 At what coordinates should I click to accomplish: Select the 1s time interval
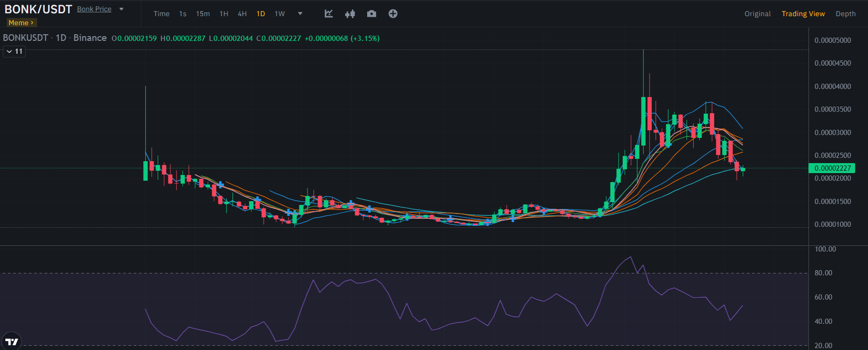[x=183, y=14]
